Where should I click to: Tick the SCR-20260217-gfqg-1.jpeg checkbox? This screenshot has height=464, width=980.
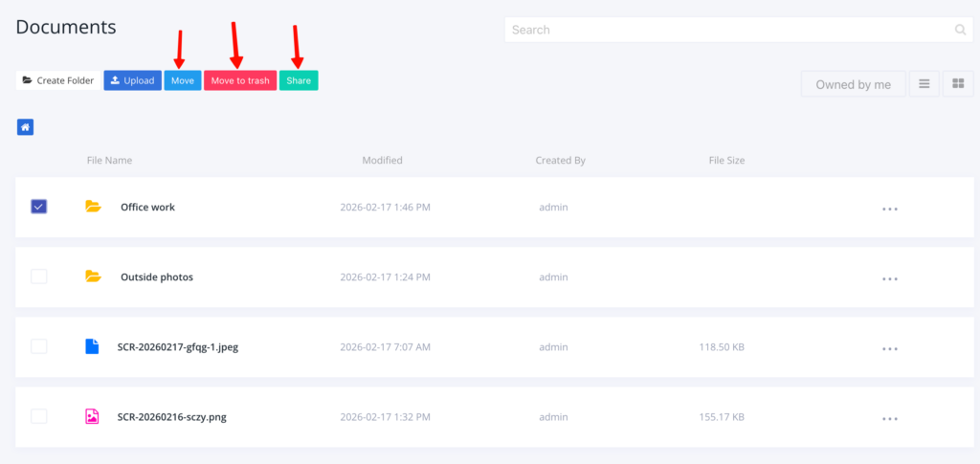click(x=39, y=346)
